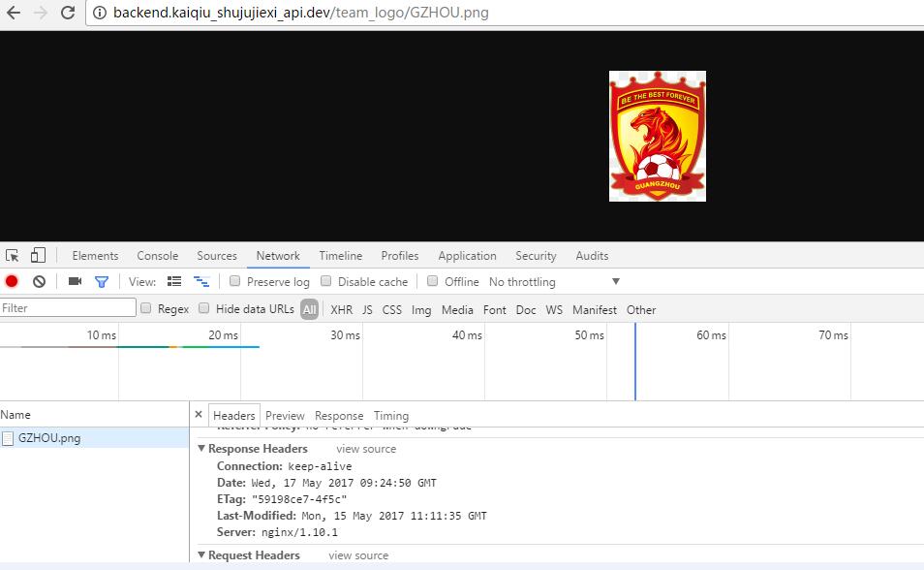The width and height of the screenshot is (924, 570).
Task: Reload the page in browser
Action: [x=68, y=14]
